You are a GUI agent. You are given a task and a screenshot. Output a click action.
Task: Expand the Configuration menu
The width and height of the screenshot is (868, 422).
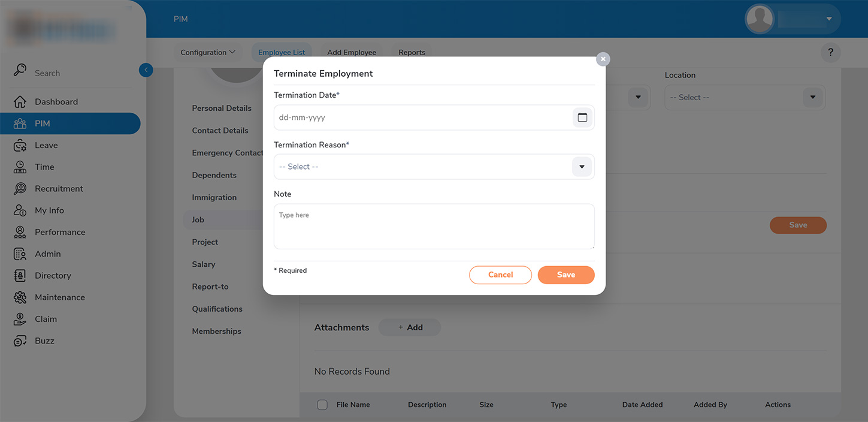[x=208, y=52]
